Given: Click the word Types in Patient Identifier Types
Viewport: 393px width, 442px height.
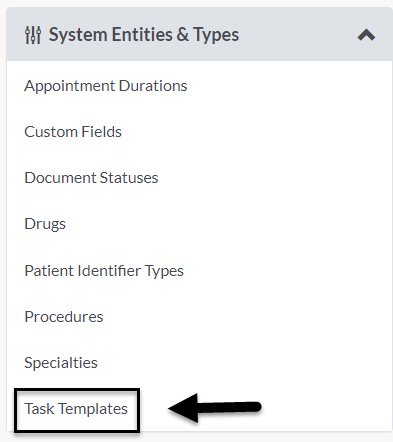Looking at the screenshot, I should (164, 271).
